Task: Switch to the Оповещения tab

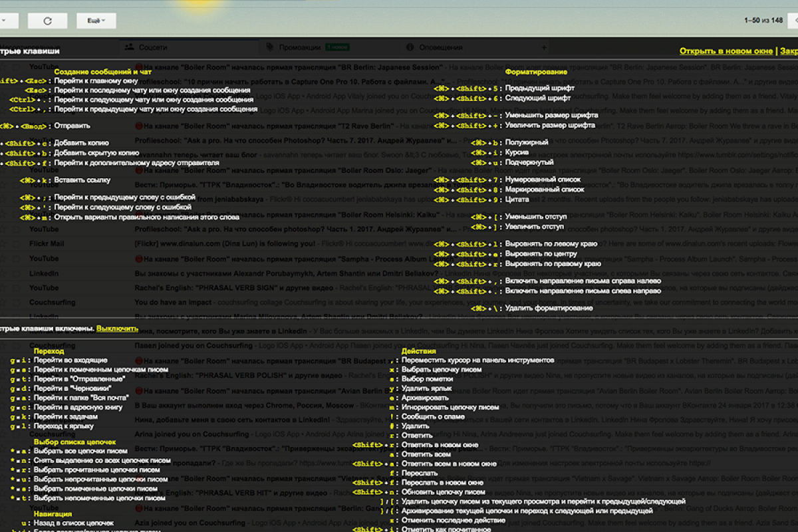Action: [x=440, y=48]
